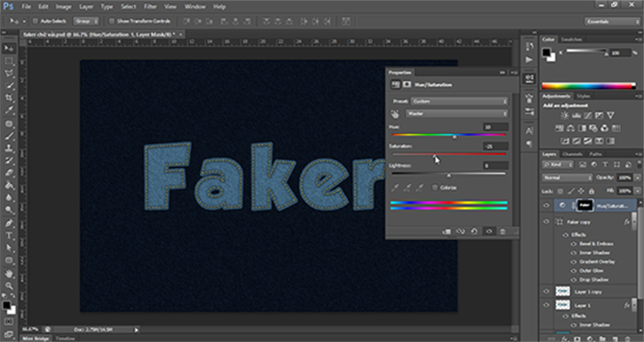Click reset to adjustment defaults icon
Image resolution: width=644 pixels, height=342 pixels.
pyautogui.click(x=475, y=231)
